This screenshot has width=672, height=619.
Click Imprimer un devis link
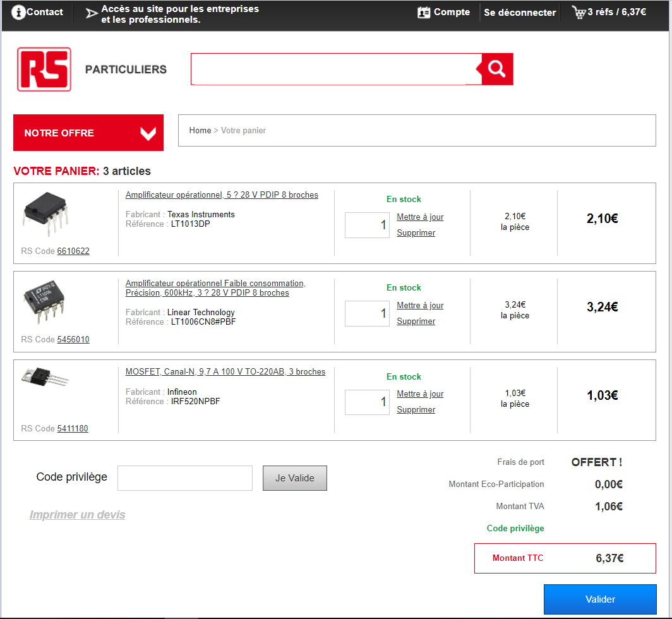tap(77, 514)
